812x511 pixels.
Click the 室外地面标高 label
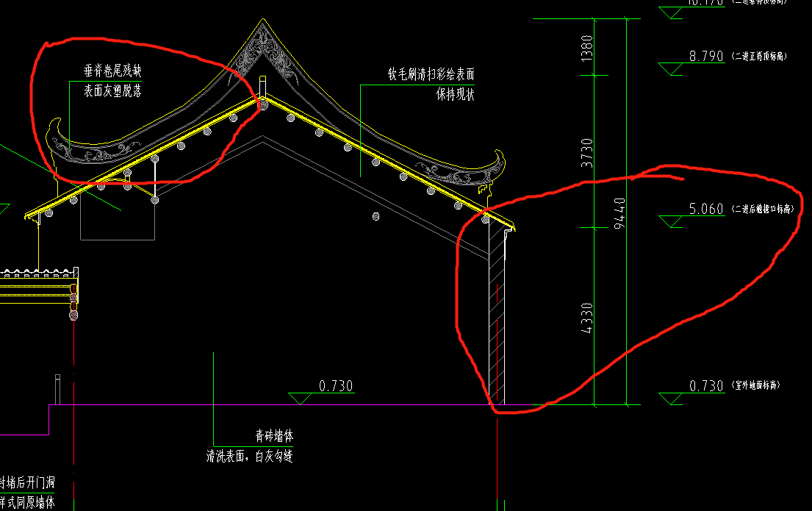click(755, 385)
